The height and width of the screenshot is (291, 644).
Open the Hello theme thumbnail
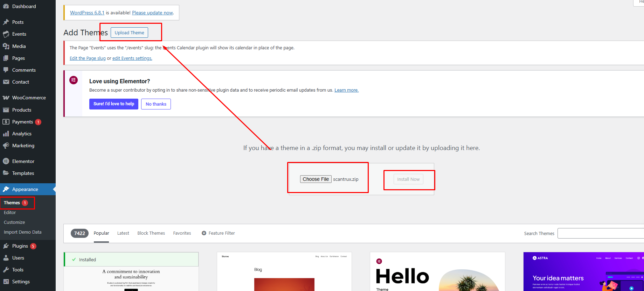pos(437,273)
